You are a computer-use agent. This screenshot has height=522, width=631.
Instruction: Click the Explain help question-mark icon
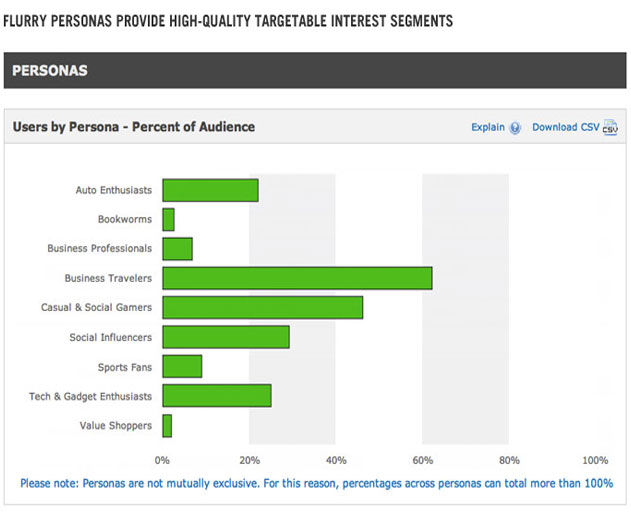(515, 128)
